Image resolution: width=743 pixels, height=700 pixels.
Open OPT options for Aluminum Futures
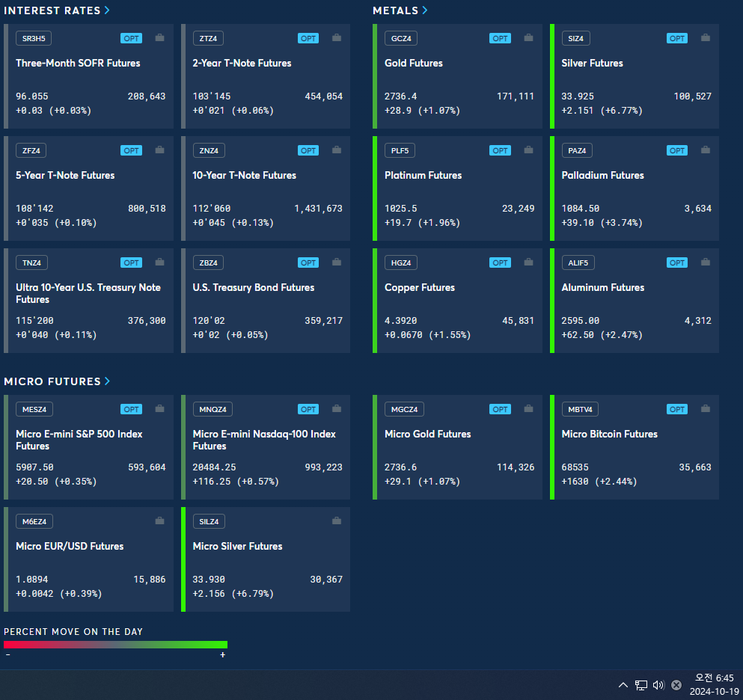coord(677,262)
